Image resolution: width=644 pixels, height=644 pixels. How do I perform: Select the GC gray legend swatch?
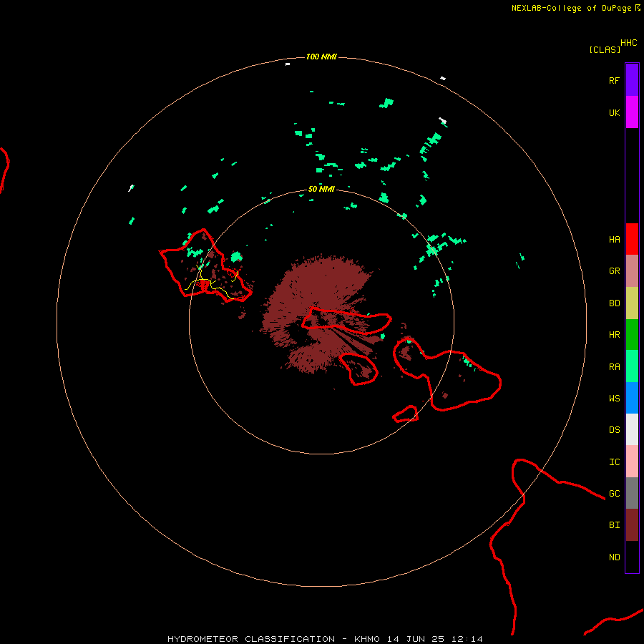[x=632, y=493]
